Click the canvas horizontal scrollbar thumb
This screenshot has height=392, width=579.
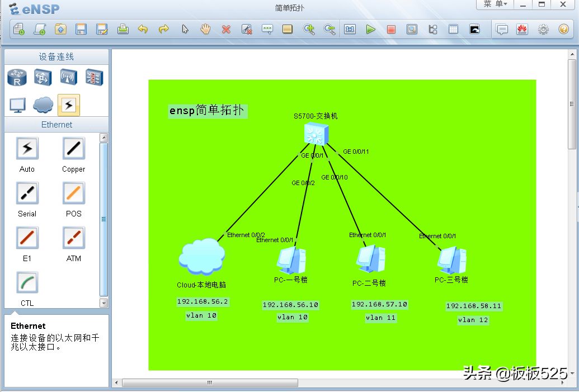(210, 382)
